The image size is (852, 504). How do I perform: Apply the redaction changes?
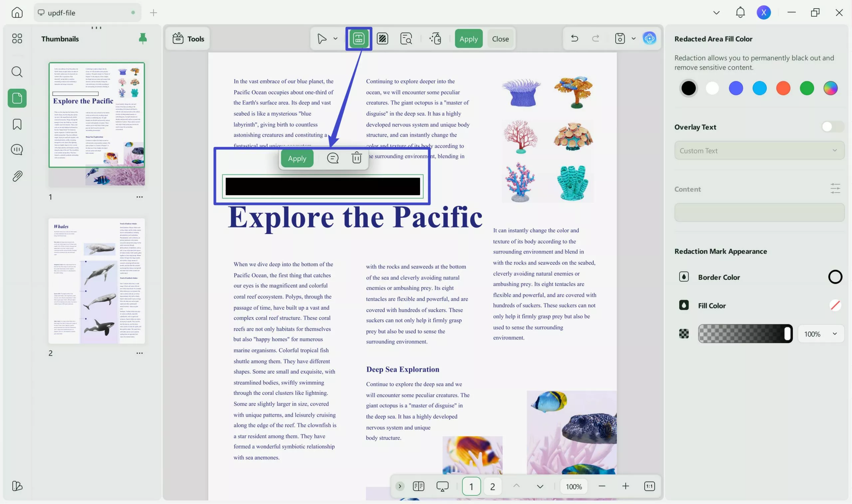469,38
